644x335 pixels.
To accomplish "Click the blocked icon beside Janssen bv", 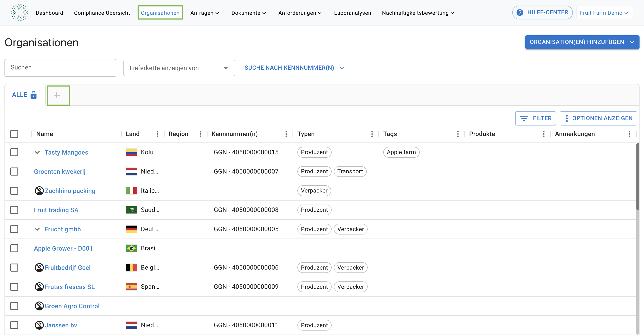I will [x=39, y=325].
